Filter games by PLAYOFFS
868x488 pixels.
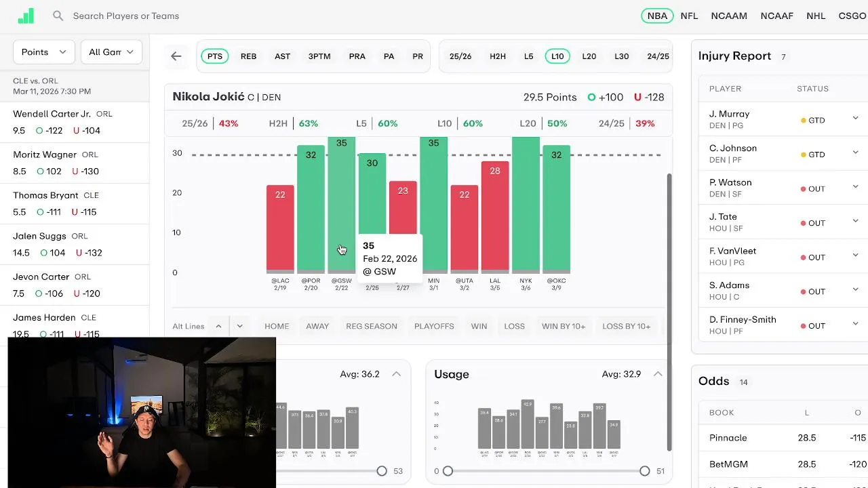click(x=434, y=327)
